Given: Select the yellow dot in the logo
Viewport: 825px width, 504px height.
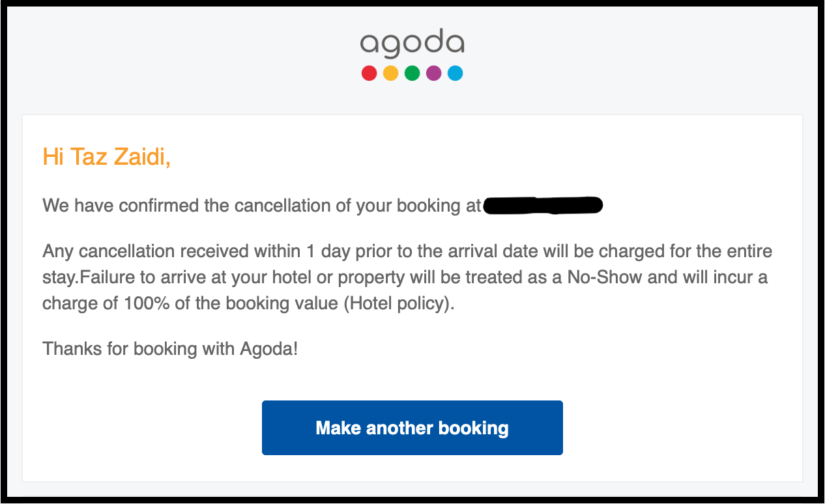Looking at the screenshot, I should (x=390, y=73).
